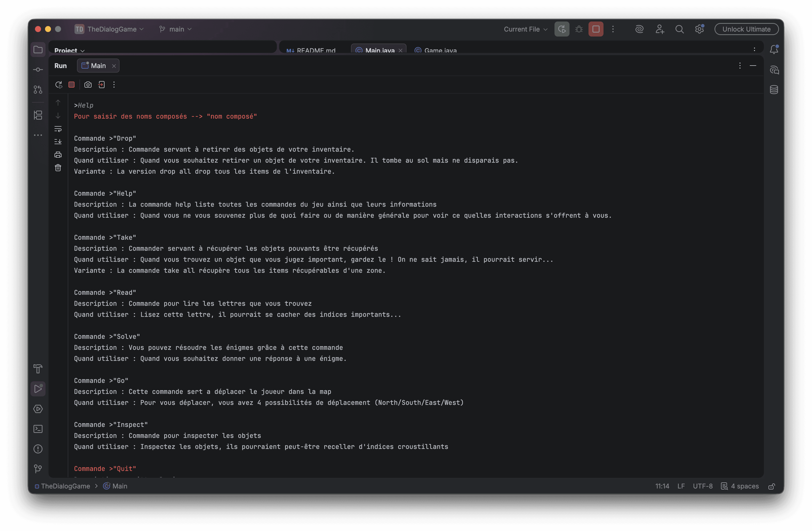Close the Main run tab
The image size is (812, 531).
tap(114, 66)
